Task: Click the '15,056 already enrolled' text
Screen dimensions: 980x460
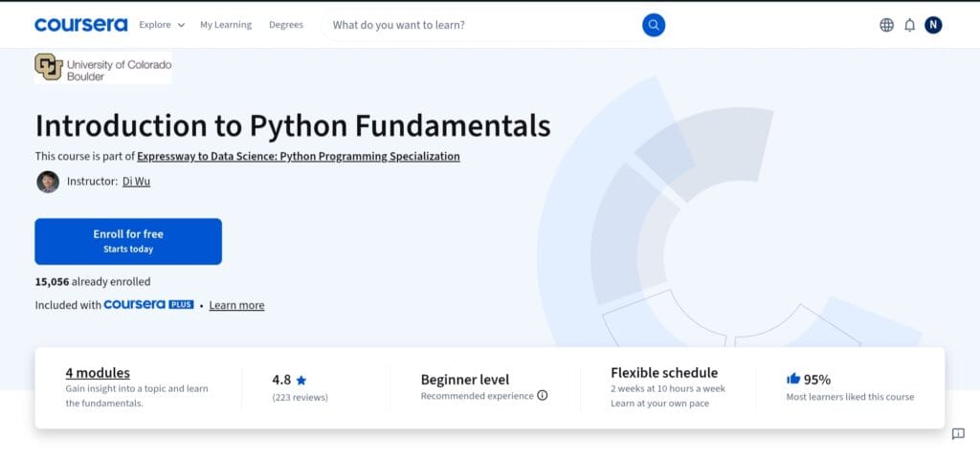Action: (93, 281)
